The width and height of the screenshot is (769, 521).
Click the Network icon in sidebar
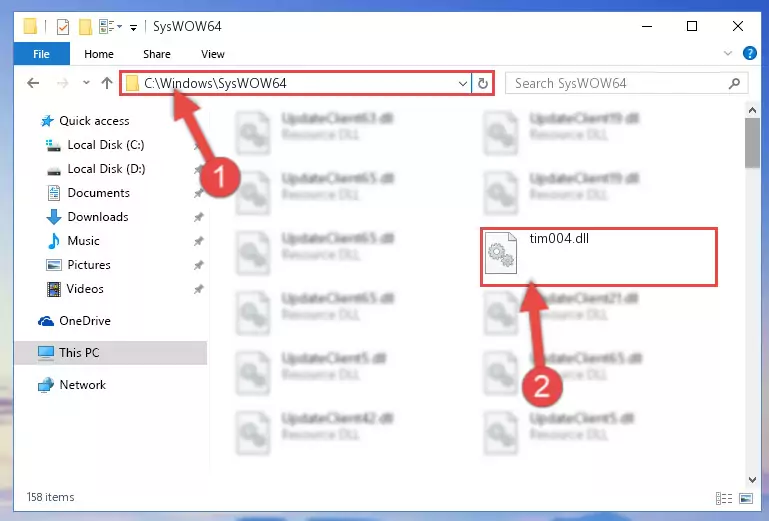(46, 385)
